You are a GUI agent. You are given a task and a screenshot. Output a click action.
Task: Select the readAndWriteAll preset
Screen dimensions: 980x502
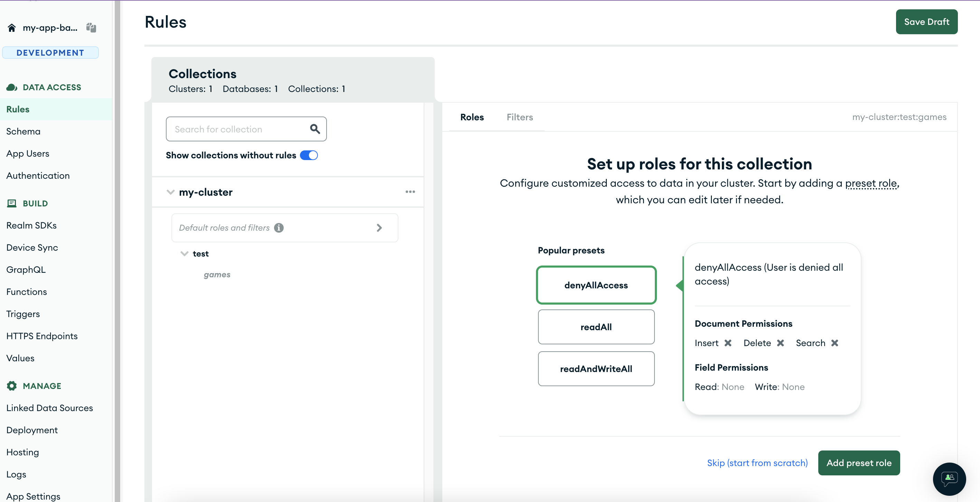[596, 369]
